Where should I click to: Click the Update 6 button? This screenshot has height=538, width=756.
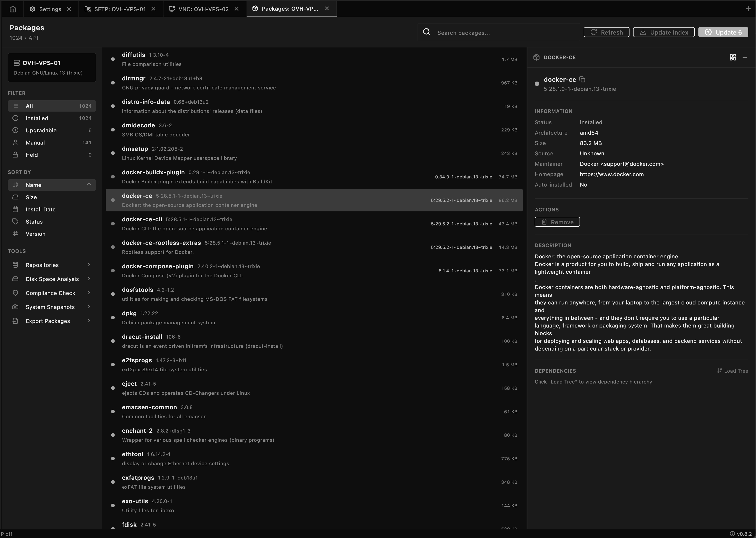pos(723,32)
